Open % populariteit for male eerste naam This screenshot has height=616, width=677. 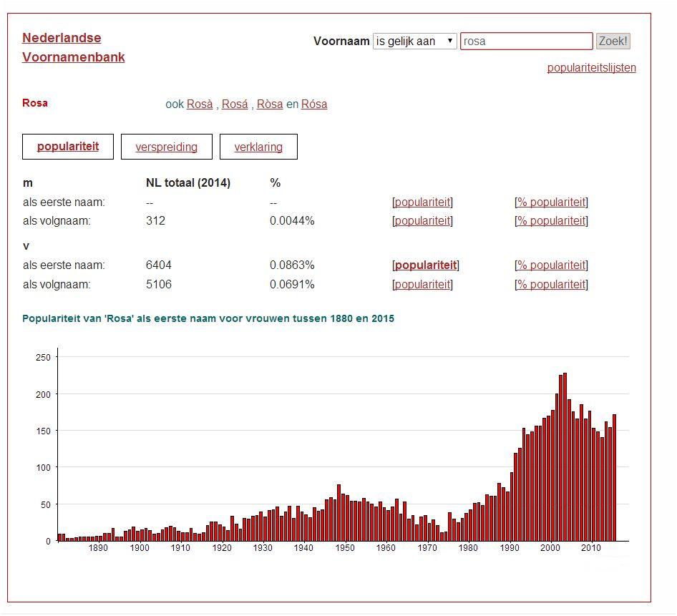coord(551,202)
